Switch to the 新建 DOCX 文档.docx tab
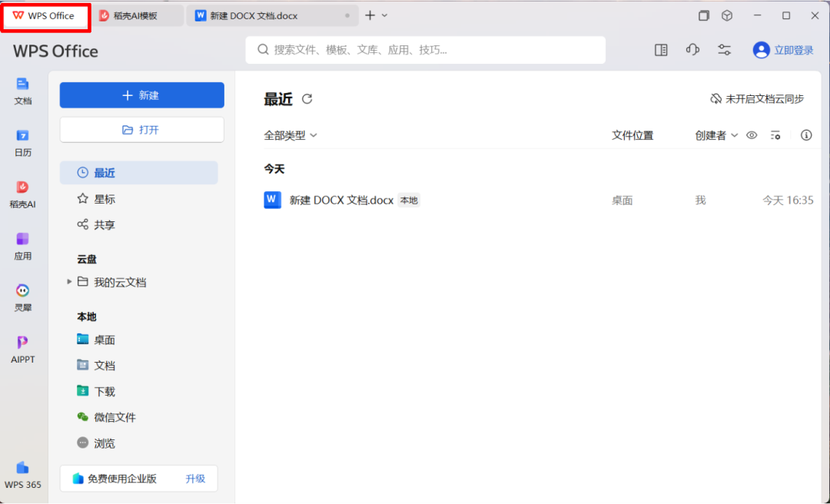The height and width of the screenshot is (504, 830). tap(272, 16)
